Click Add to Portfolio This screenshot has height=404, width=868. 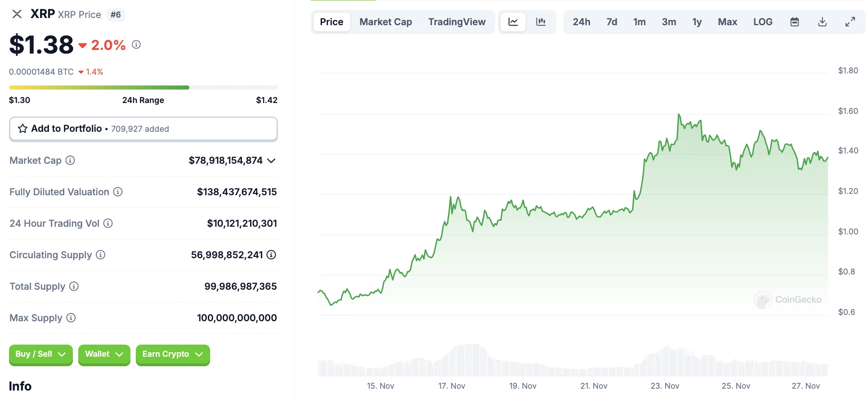coord(66,129)
